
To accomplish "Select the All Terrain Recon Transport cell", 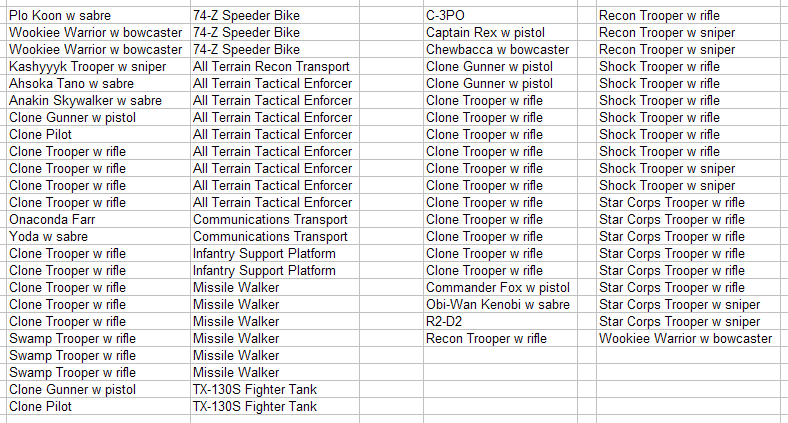I will coord(275,66).
